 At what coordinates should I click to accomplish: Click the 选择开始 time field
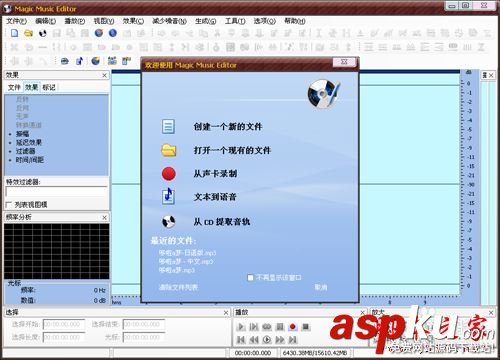pos(64,324)
